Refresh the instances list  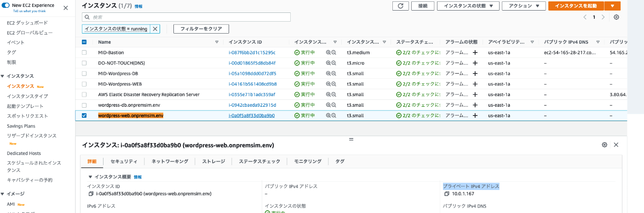click(401, 6)
